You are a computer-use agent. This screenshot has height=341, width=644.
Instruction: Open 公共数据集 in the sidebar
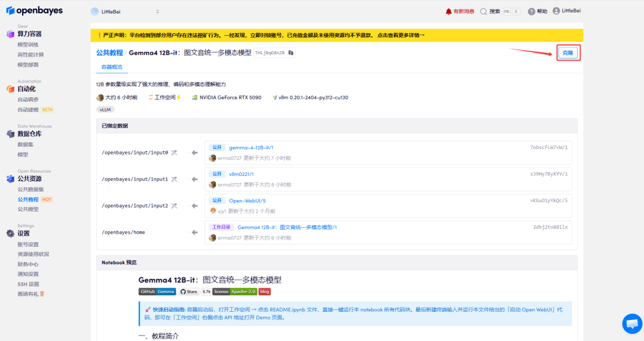[30, 190]
